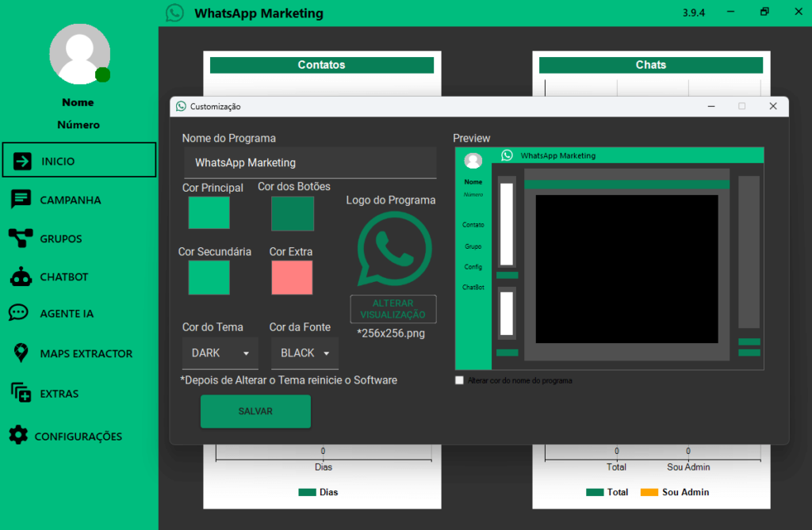Click the black Preview display area
This screenshot has height=530, width=812.
[x=626, y=269]
